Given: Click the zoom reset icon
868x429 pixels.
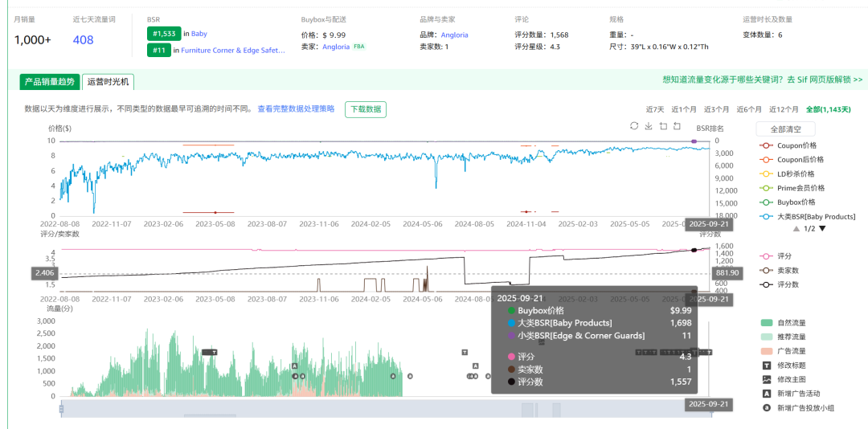Looking at the screenshot, I should point(678,126).
